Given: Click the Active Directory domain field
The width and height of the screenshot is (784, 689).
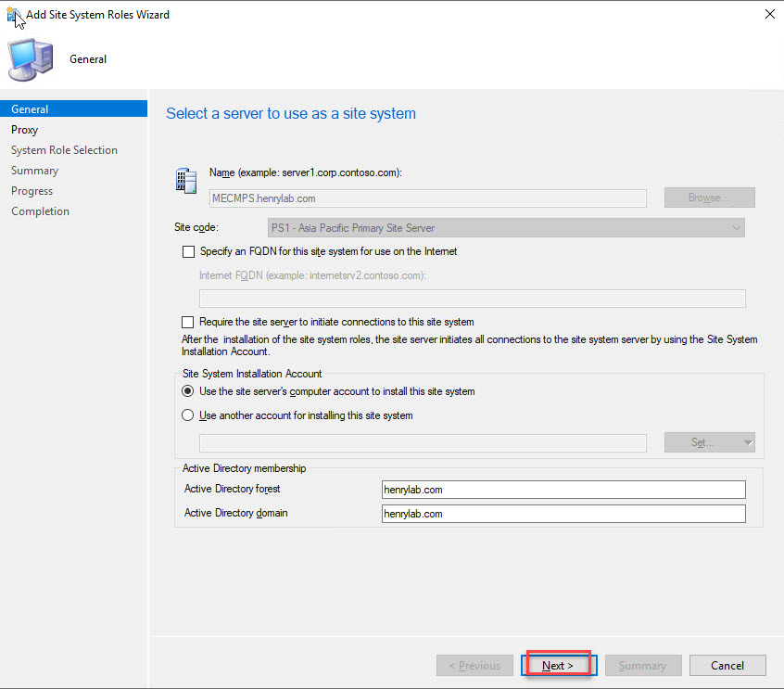Looking at the screenshot, I should 563,514.
